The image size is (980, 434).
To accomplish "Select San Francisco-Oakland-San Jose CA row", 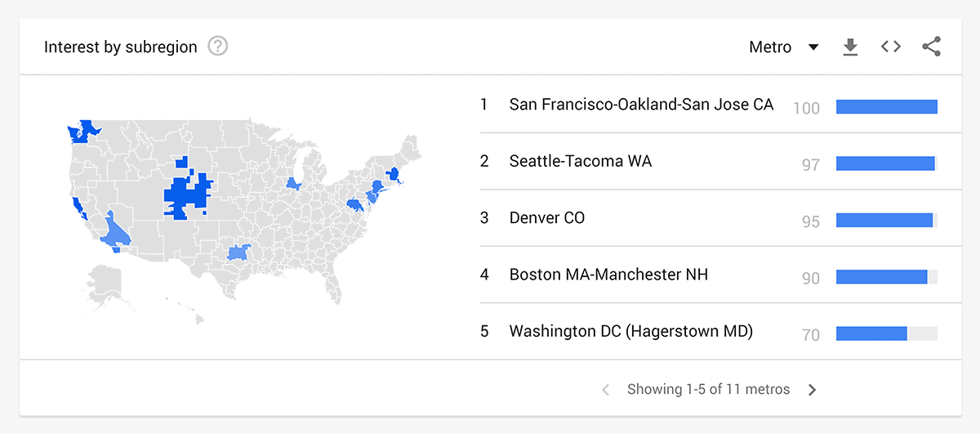I will (709, 105).
